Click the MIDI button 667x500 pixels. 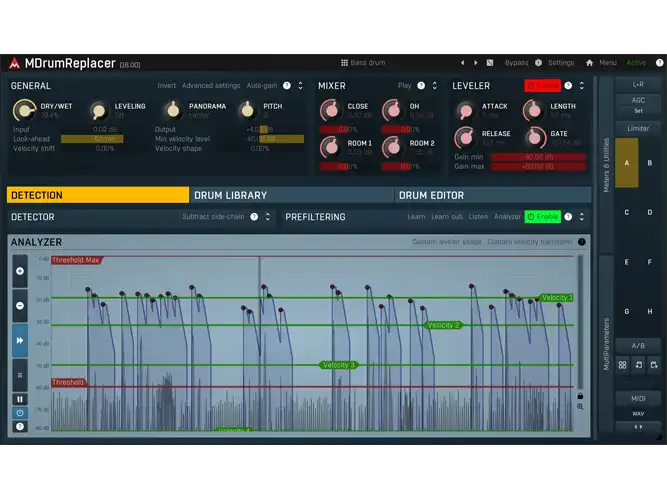[638, 399]
